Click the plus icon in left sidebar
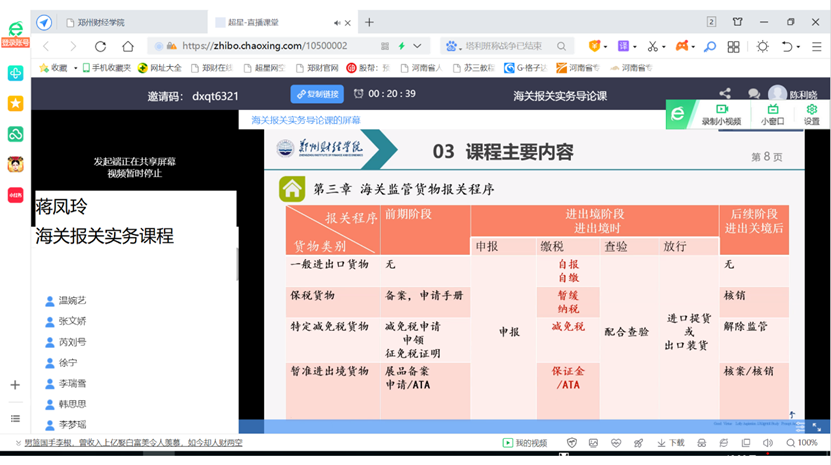 [x=15, y=385]
